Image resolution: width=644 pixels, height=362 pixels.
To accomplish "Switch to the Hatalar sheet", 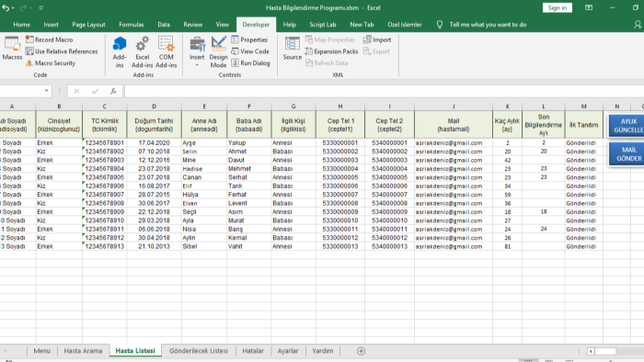I will pos(253,351).
